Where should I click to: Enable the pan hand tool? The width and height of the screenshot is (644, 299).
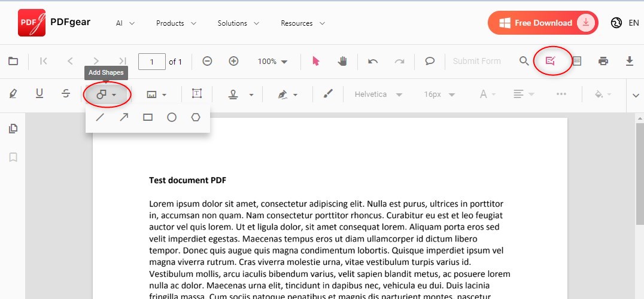point(342,61)
